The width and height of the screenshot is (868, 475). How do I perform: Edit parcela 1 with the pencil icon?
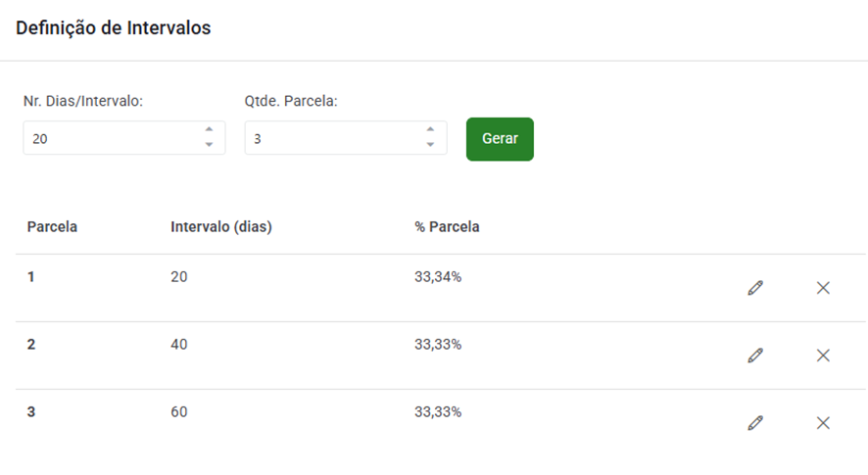pyautogui.click(x=755, y=288)
